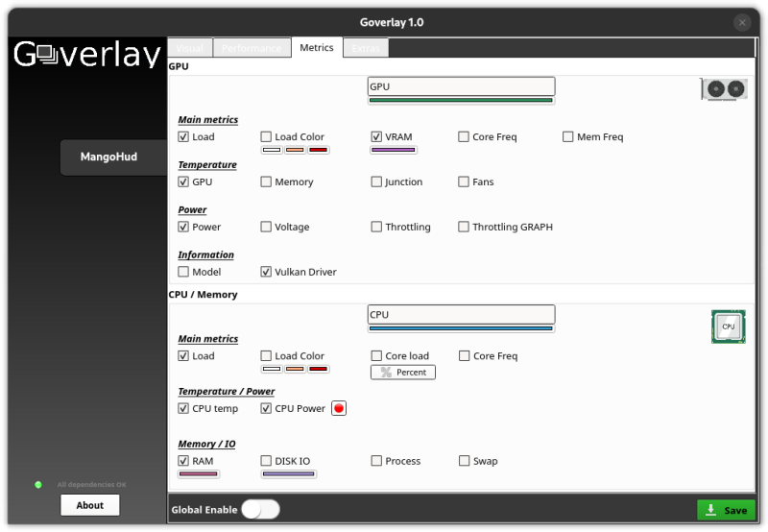
Task: Click the Save button
Action: tap(727, 510)
